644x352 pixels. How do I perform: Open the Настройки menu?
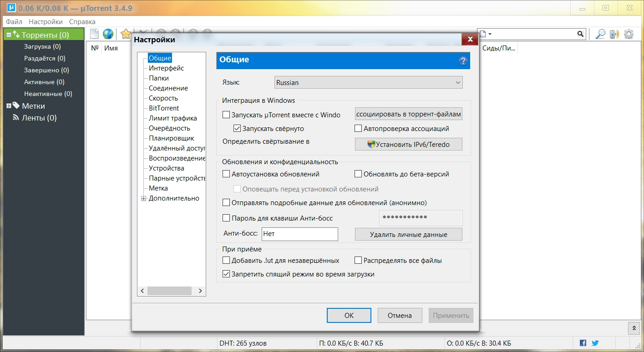(46, 21)
